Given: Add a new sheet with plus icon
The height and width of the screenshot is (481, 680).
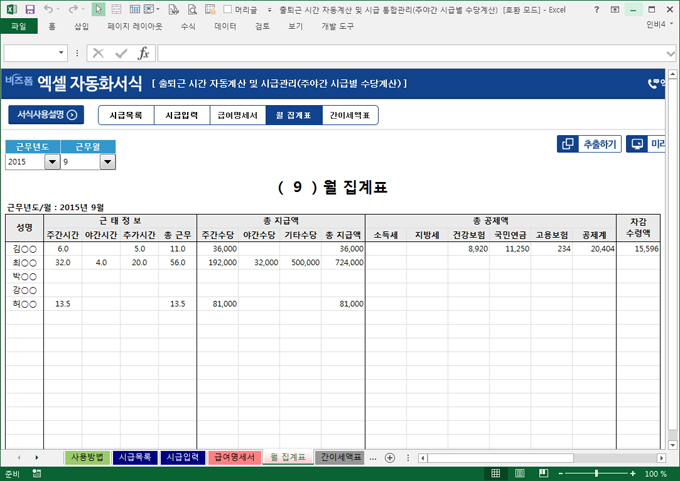Looking at the screenshot, I should (x=390, y=457).
